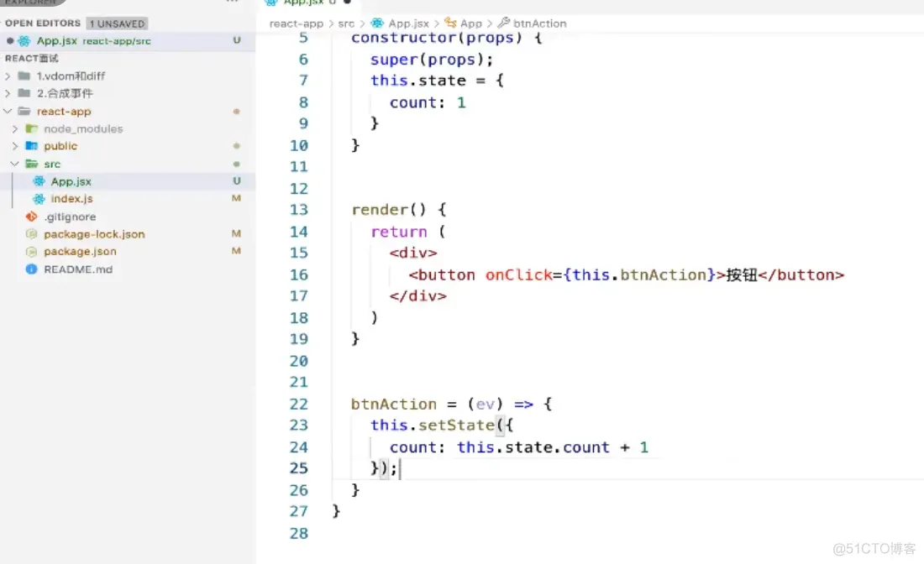Click the count: 1 text on line 8
Screen dimensions: 924x564
coord(428,102)
